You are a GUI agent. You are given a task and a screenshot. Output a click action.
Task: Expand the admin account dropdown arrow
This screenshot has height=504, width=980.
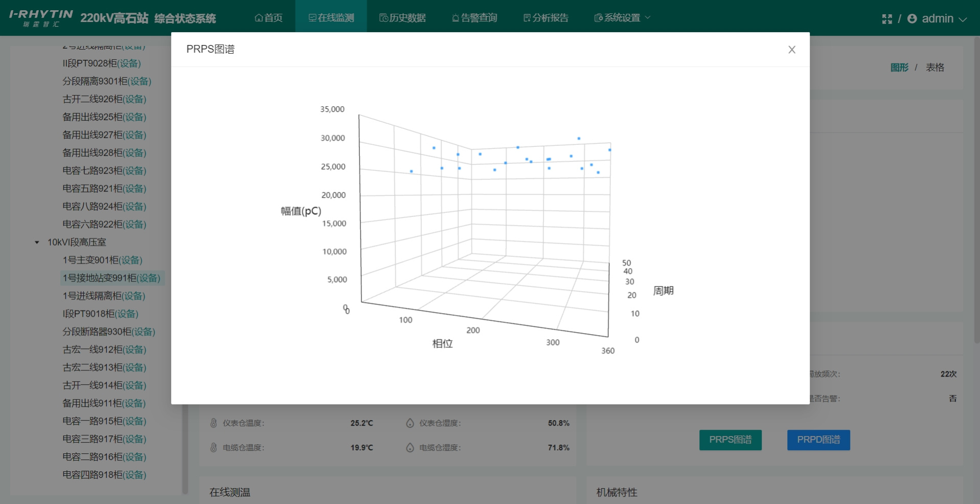[x=963, y=19]
